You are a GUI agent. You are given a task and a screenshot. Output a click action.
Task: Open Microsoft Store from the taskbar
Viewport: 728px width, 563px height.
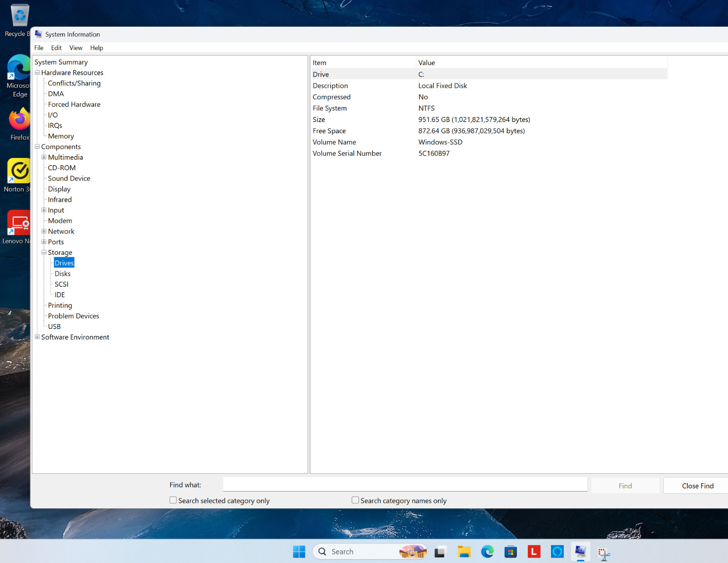click(511, 552)
